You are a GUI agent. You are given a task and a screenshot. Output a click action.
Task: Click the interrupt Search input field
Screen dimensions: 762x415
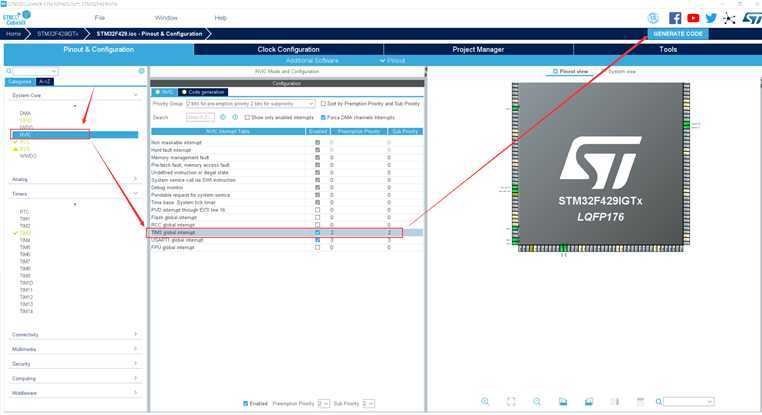[200, 117]
